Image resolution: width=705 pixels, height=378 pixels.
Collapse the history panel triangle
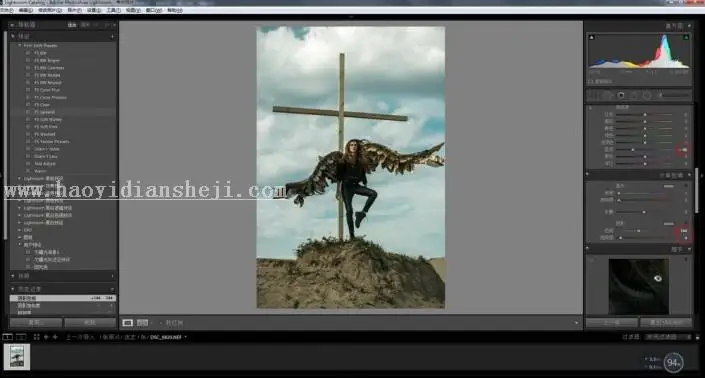13,289
